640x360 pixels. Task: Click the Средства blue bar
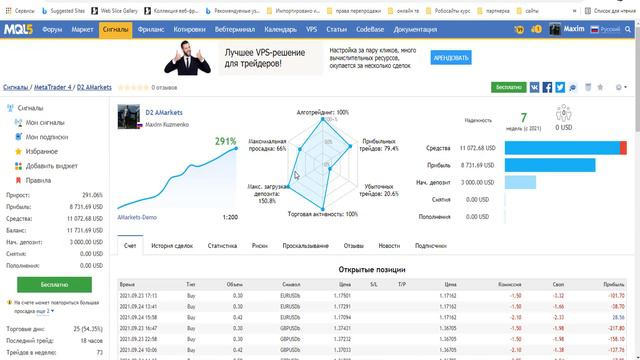pos(565,148)
